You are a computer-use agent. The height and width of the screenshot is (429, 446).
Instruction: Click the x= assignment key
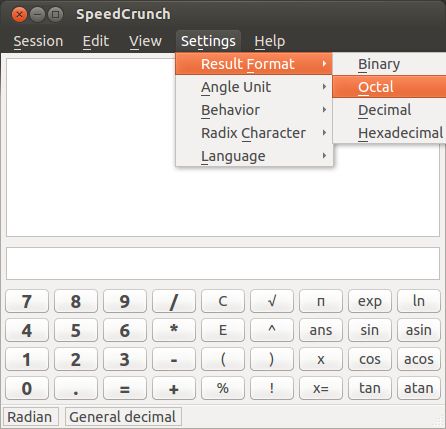321,388
